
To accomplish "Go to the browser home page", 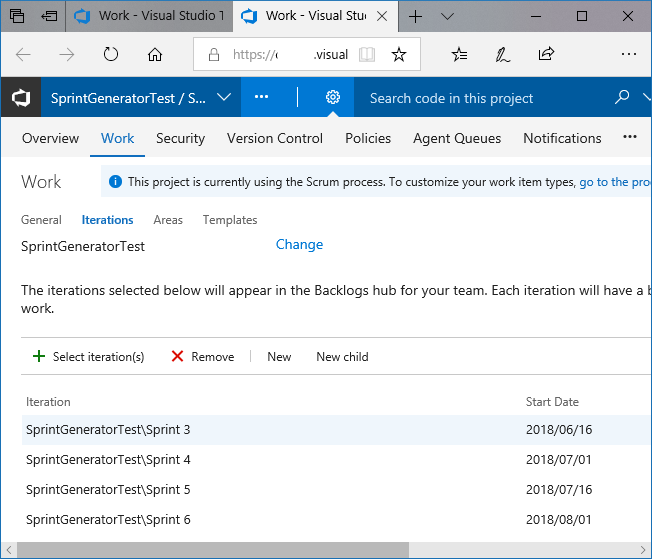I will (155, 54).
